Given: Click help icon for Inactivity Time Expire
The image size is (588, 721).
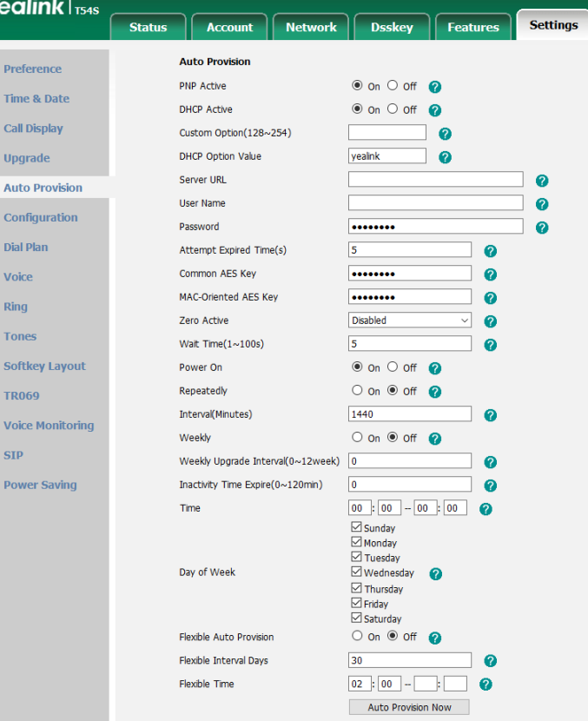Looking at the screenshot, I should click(490, 486).
